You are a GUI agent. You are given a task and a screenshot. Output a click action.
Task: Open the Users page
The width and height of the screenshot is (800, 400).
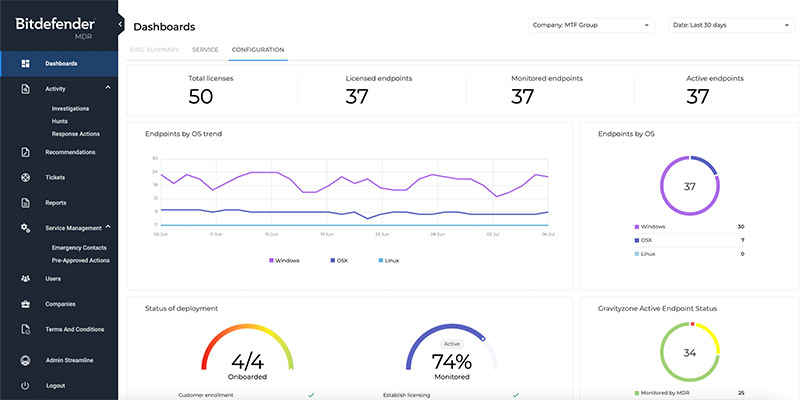click(53, 279)
